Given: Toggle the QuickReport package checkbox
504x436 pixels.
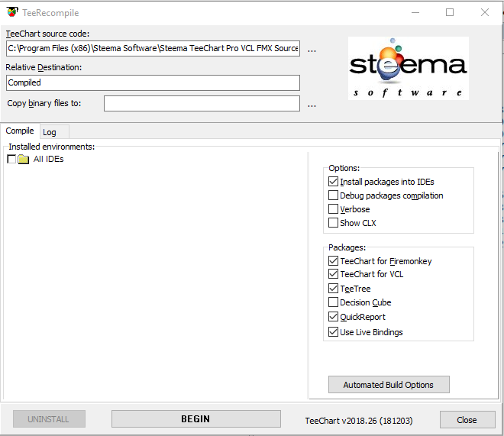Looking at the screenshot, I should pyautogui.click(x=333, y=317).
